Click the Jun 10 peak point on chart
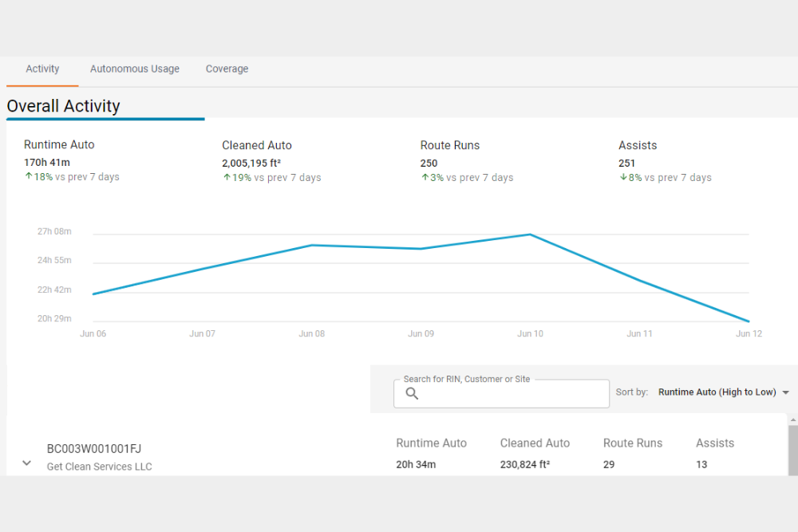798x532 pixels. [x=530, y=234]
